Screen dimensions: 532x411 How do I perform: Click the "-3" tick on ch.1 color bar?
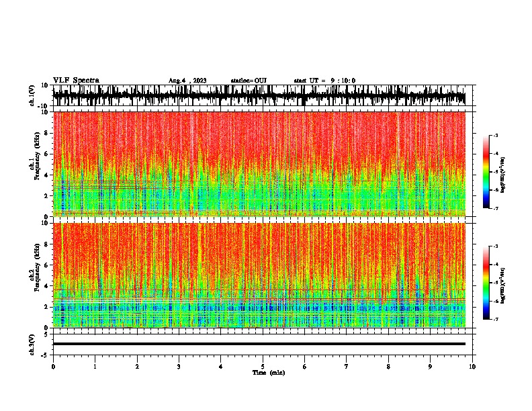point(496,135)
